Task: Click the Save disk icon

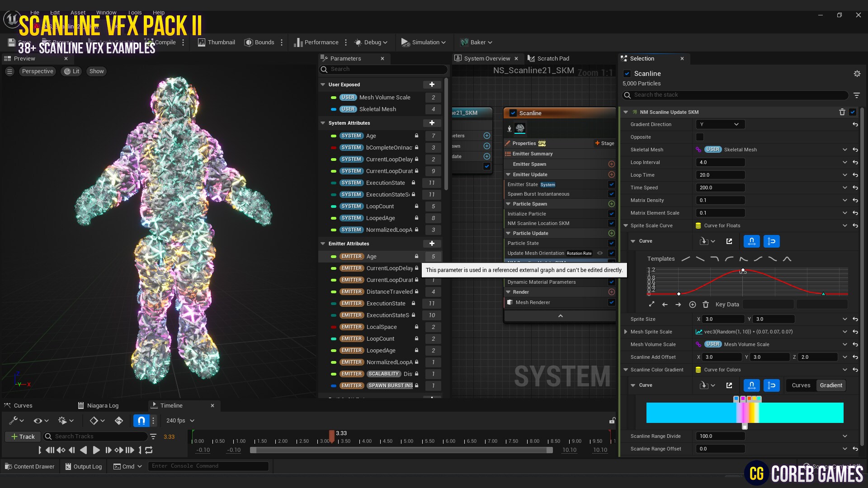Action: click(12, 42)
